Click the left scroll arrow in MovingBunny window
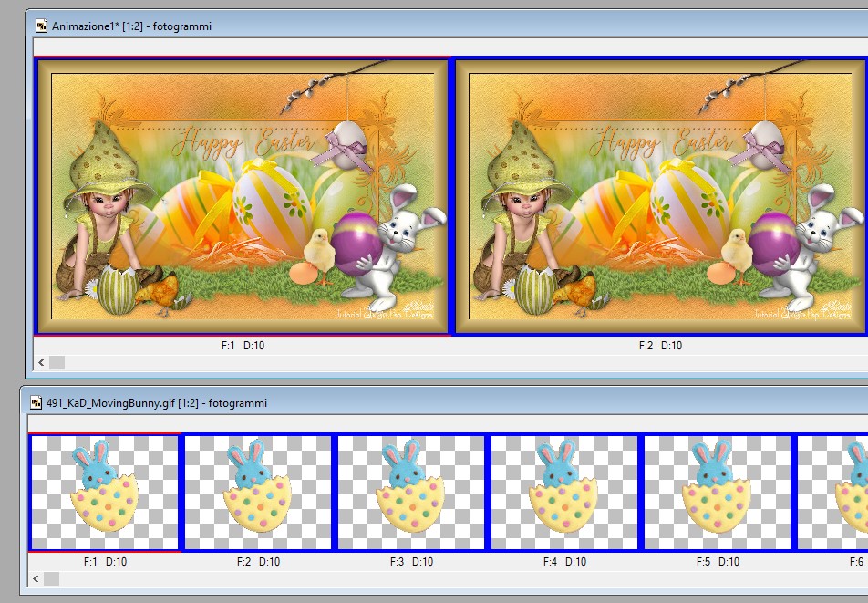Image resolution: width=868 pixels, height=603 pixels. (x=36, y=578)
